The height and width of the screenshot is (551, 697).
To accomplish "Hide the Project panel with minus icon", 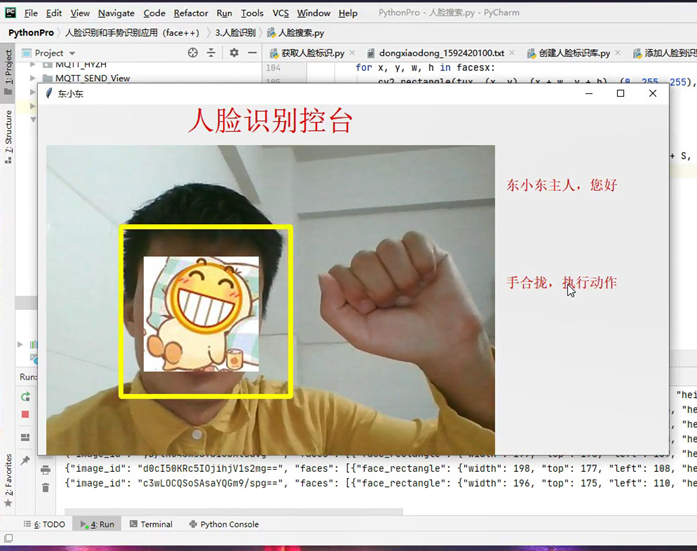I will pyautogui.click(x=252, y=53).
